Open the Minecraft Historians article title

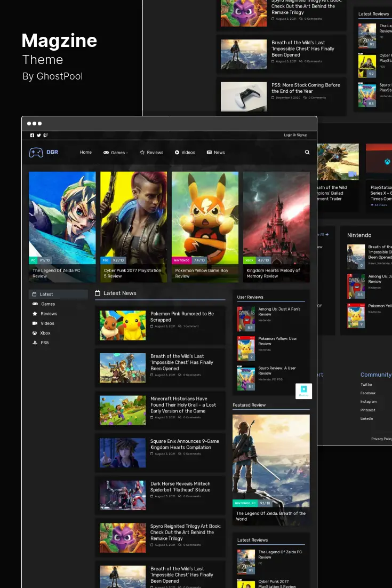point(183,405)
